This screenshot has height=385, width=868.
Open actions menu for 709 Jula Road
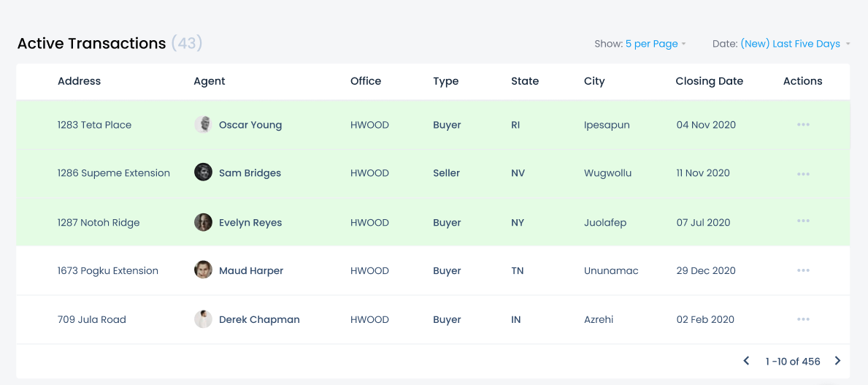click(803, 319)
